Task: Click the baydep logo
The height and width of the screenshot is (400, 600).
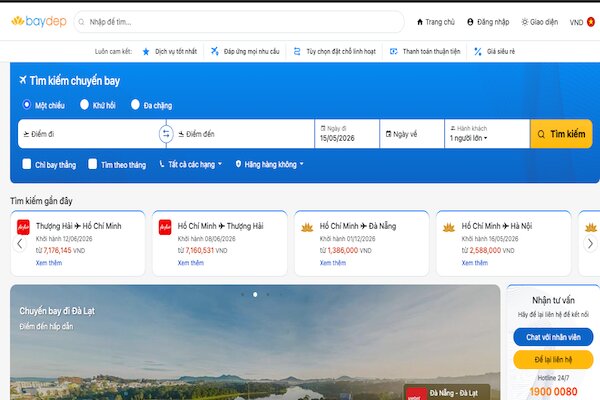Action: click(39, 21)
